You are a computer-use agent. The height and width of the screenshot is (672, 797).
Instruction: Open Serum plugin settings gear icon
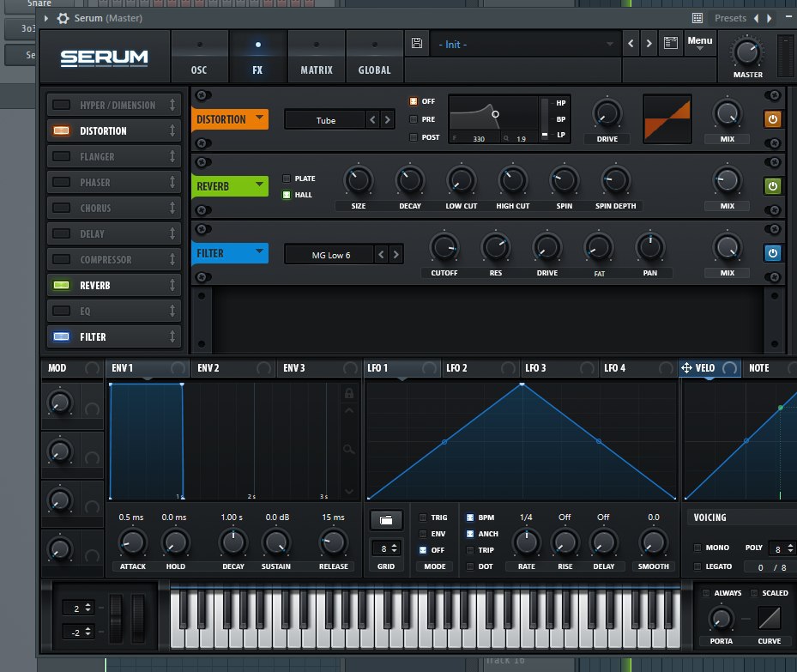(63, 18)
